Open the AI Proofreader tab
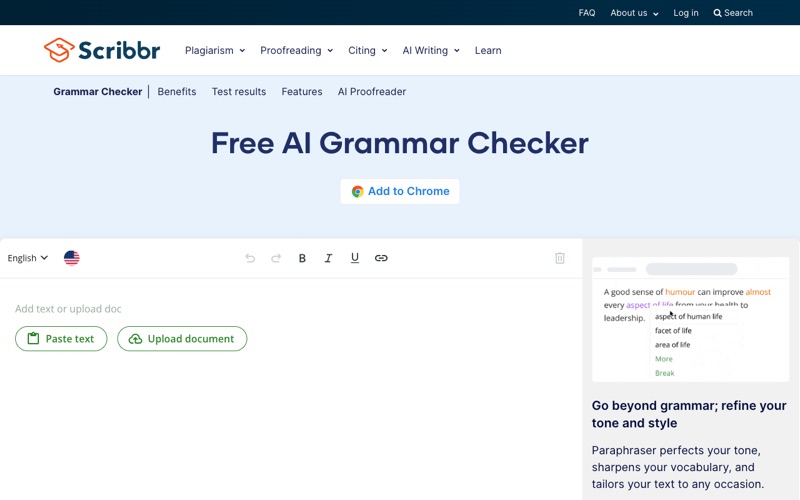This screenshot has height=500, width=800. [371, 92]
